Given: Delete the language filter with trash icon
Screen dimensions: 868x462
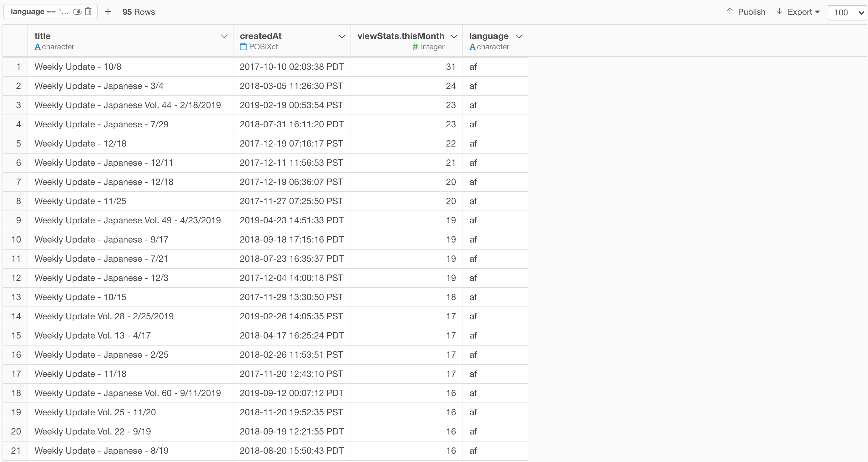Looking at the screenshot, I should [88, 12].
